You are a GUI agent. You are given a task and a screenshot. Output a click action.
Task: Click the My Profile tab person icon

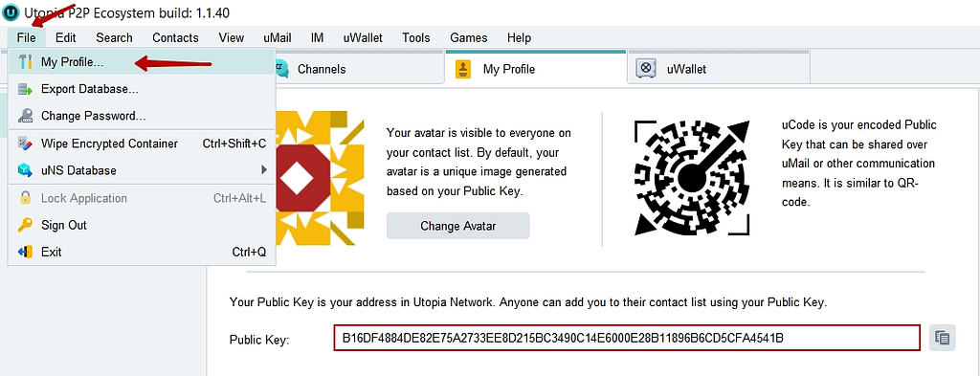point(463,69)
